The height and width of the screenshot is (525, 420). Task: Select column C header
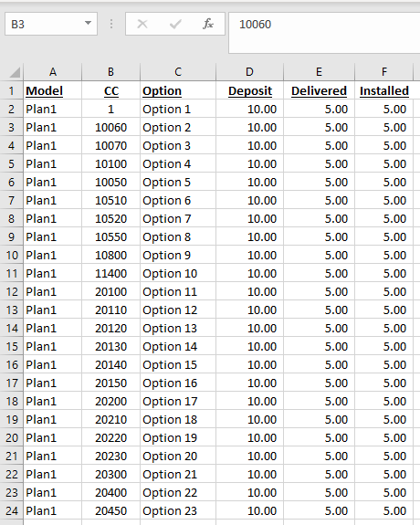pos(178,72)
